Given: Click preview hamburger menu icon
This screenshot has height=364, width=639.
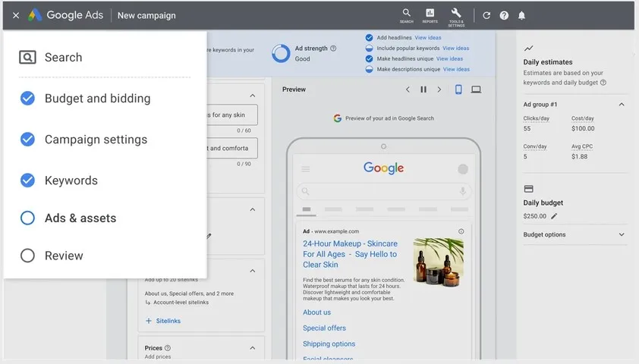Looking at the screenshot, I should pos(306,169).
